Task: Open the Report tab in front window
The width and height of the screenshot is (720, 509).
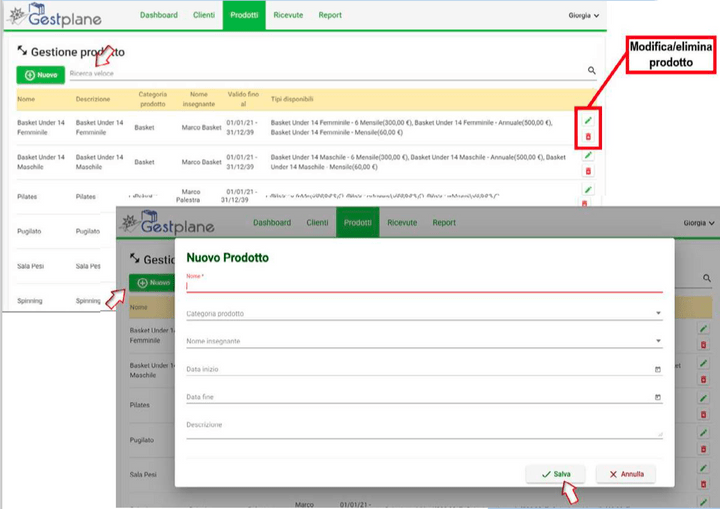Action: pyautogui.click(x=444, y=223)
